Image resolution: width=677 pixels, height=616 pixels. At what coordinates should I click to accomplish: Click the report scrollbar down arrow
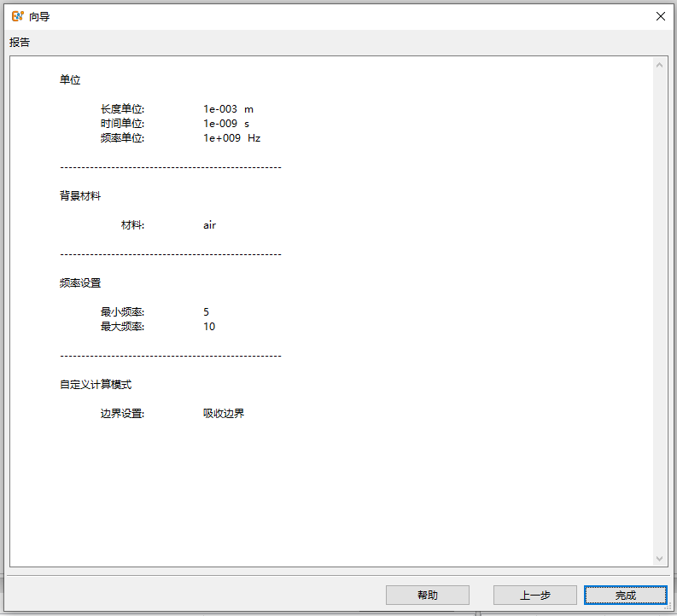coord(659,559)
